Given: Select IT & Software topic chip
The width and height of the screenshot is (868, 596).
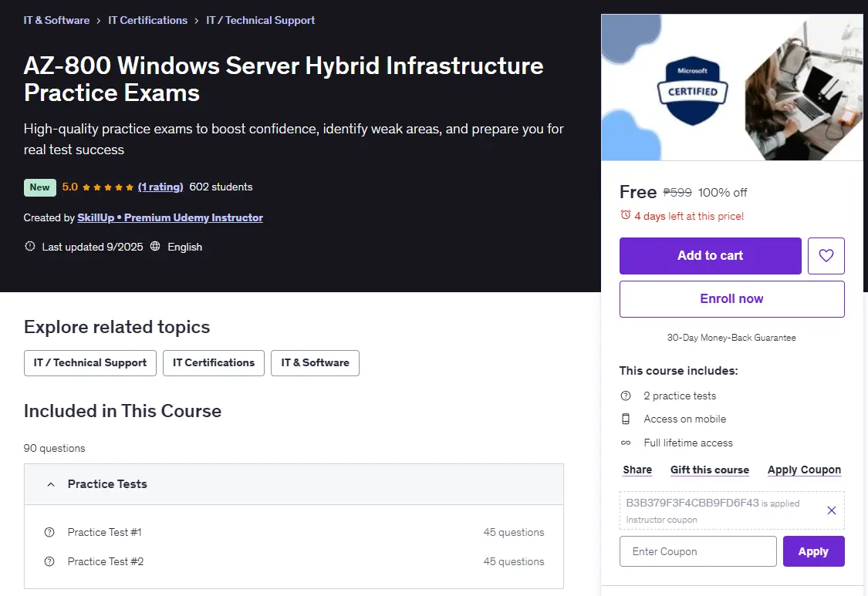Looking at the screenshot, I should tap(315, 363).
